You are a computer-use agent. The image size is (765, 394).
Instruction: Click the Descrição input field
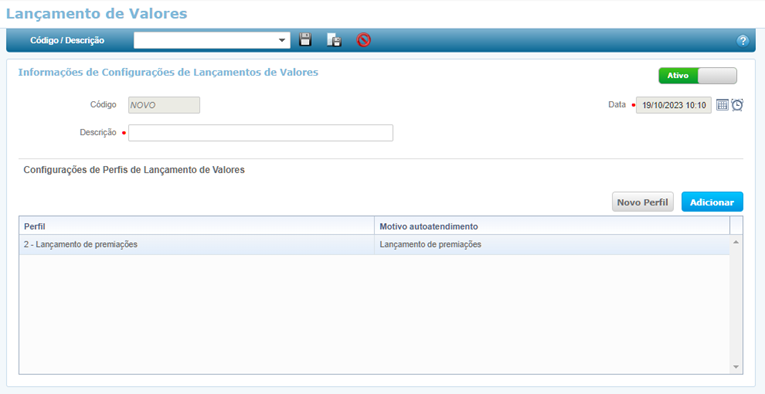(x=261, y=133)
